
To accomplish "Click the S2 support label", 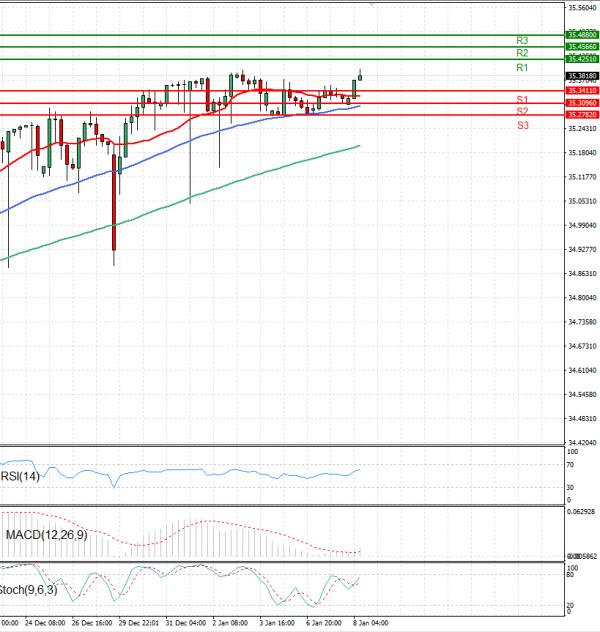I will [x=522, y=111].
